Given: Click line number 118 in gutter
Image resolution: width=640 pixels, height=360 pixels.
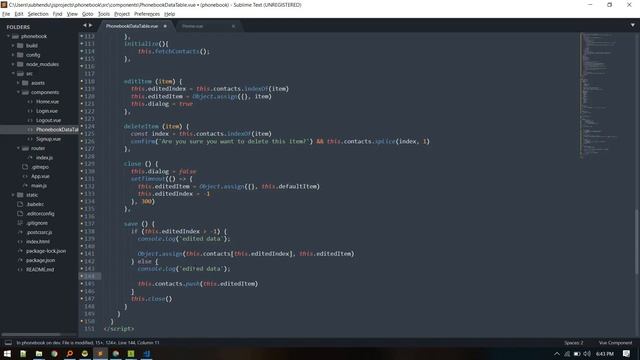Looking at the screenshot, I should (x=89, y=81).
